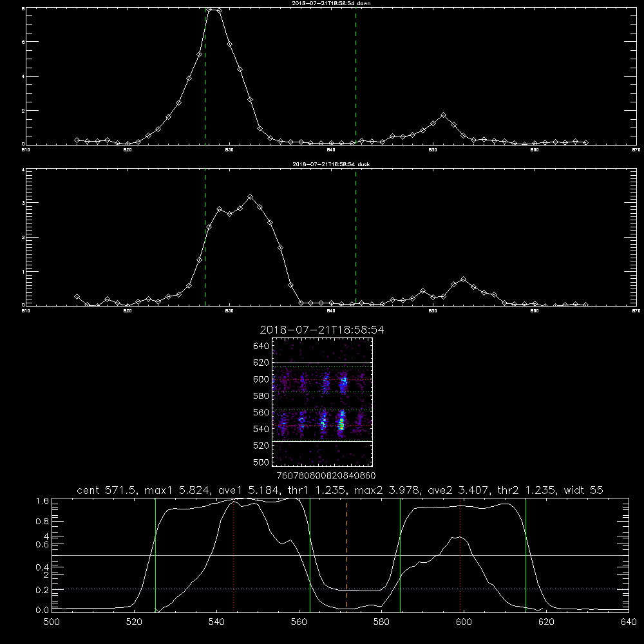Click the green vertical line near 585 in bottom plot
644x644 pixels.
point(400,554)
